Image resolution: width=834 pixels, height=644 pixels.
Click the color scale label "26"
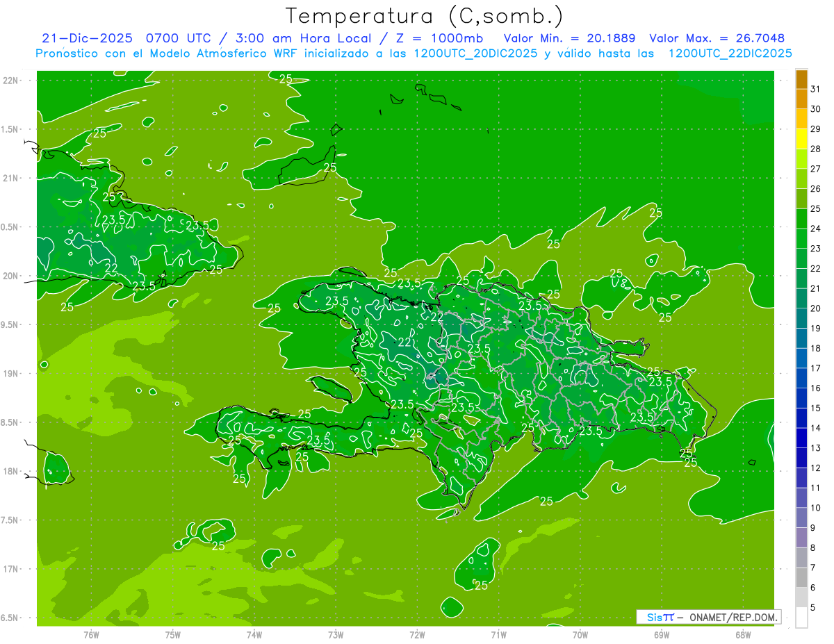(x=816, y=189)
